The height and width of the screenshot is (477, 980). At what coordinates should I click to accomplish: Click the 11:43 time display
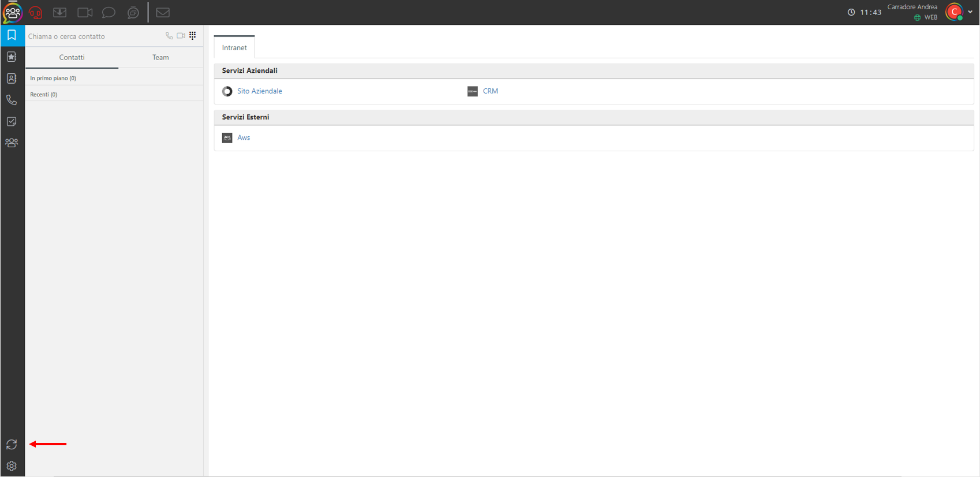[871, 12]
